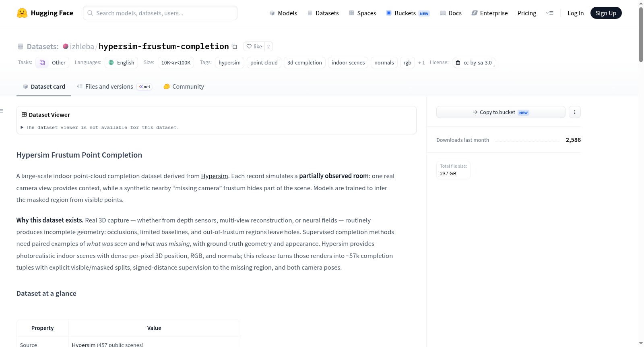Open the Community tab

184,87
